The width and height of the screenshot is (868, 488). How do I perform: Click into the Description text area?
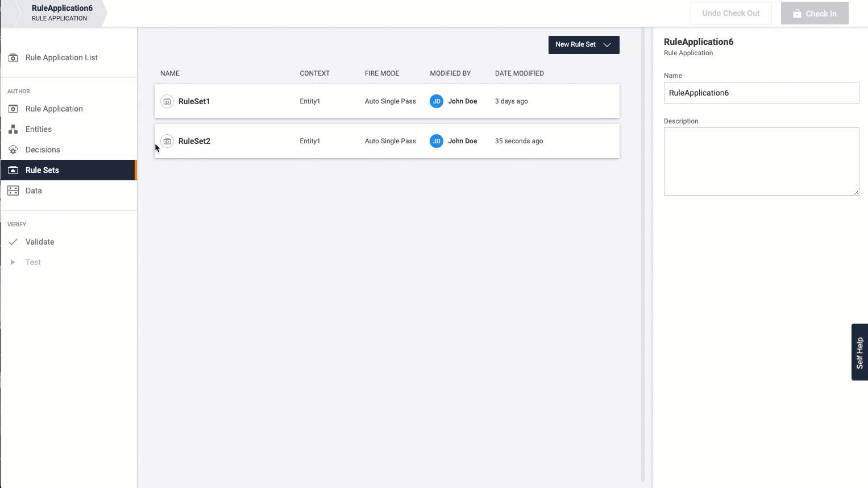point(761,162)
